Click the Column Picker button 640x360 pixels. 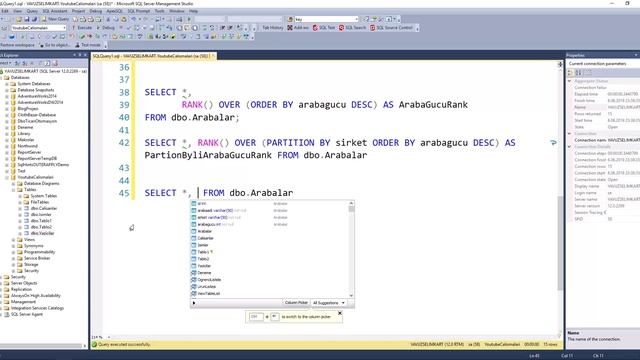pyautogui.click(x=296, y=303)
